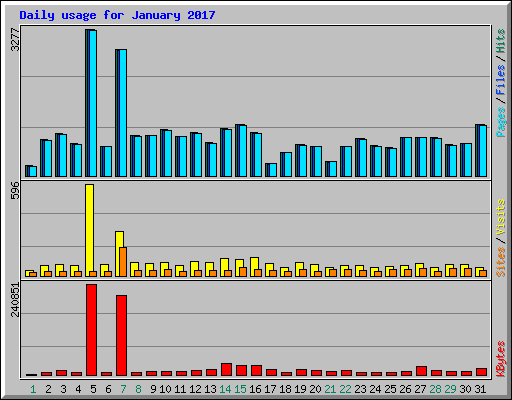Click the KBytes legend label
The image size is (512, 400).
pyautogui.click(x=500, y=359)
